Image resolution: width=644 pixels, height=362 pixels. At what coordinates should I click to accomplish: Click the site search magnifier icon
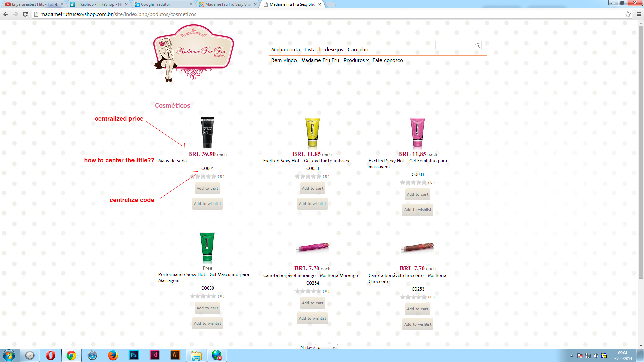(478, 45)
